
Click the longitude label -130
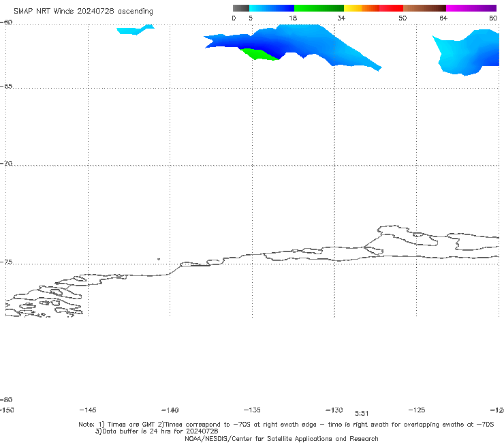334,410
